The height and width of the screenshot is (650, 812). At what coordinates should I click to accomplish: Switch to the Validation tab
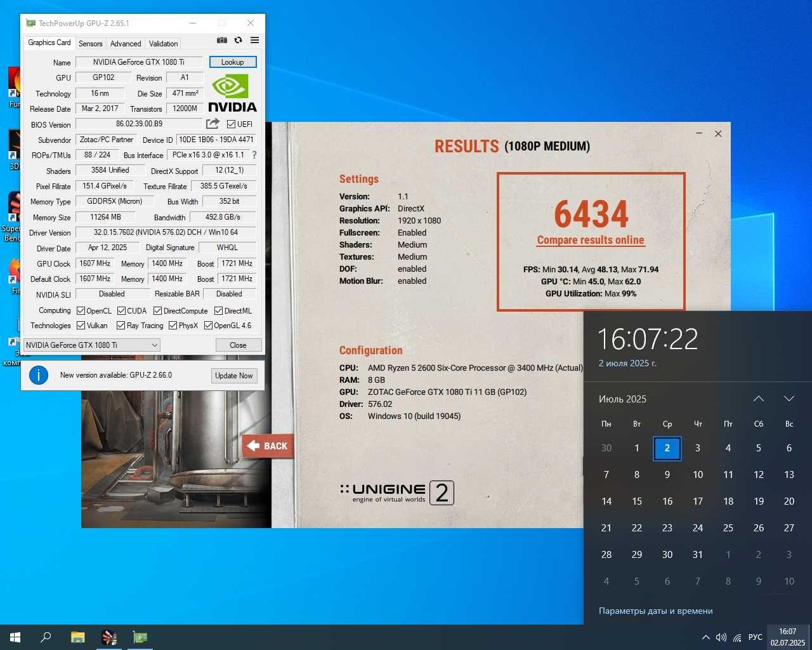pyautogui.click(x=163, y=44)
